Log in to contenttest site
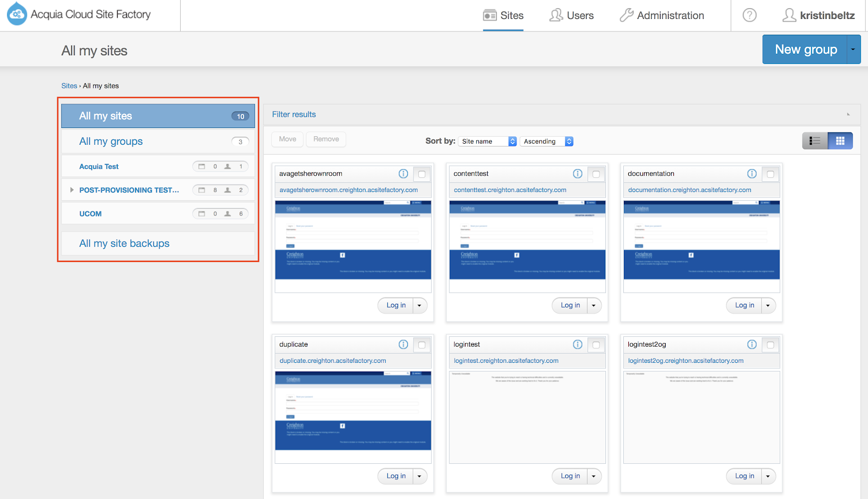 (x=570, y=305)
